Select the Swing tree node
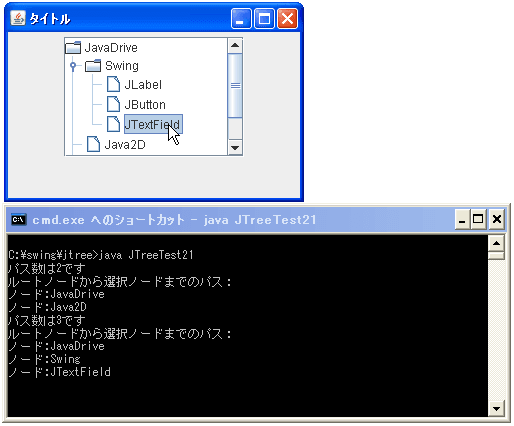This screenshot has width=514, height=426. coord(122,66)
